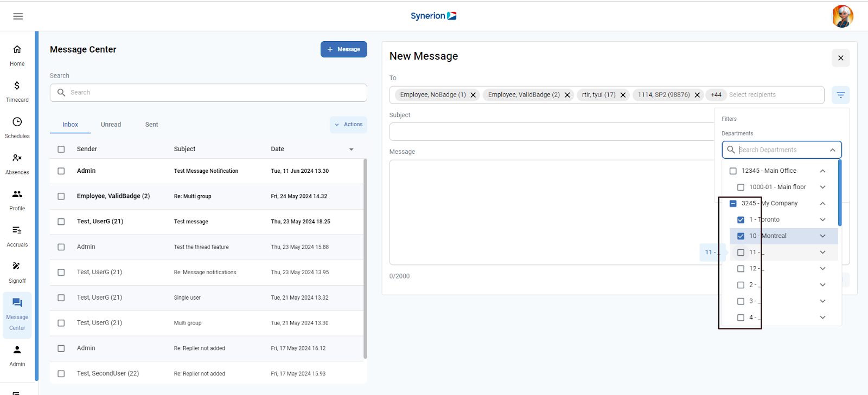868x395 pixels.
Task: Open the Test the thread feature message
Action: pyautogui.click(x=206, y=247)
